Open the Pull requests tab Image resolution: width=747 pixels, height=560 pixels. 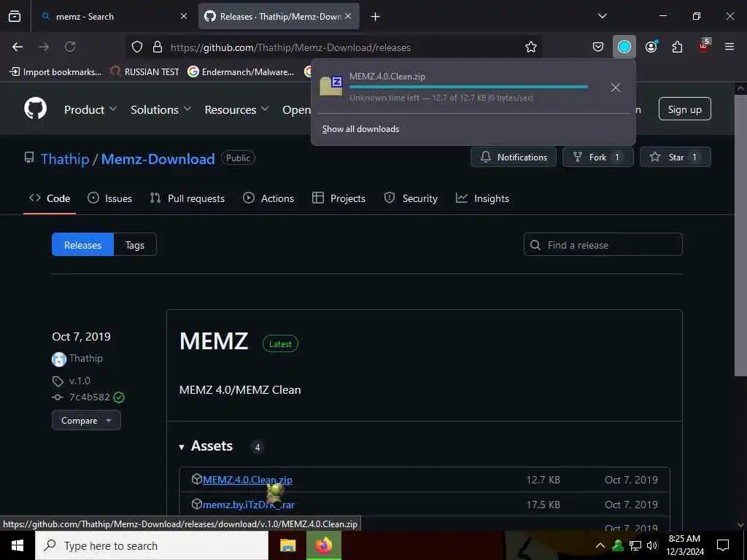pos(187,198)
